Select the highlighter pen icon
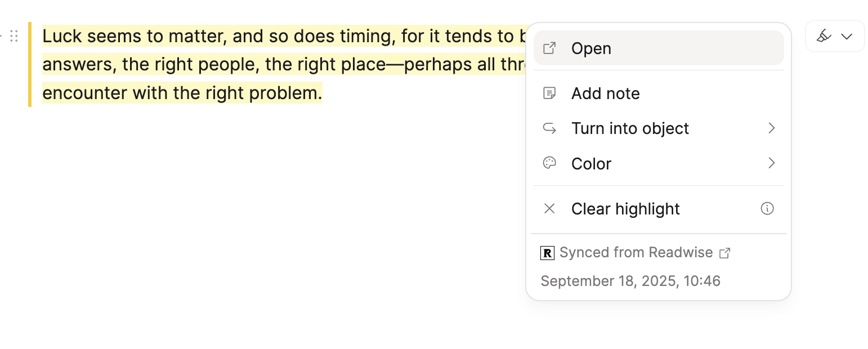This screenshot has width=868, height=349. coord(824,35)
